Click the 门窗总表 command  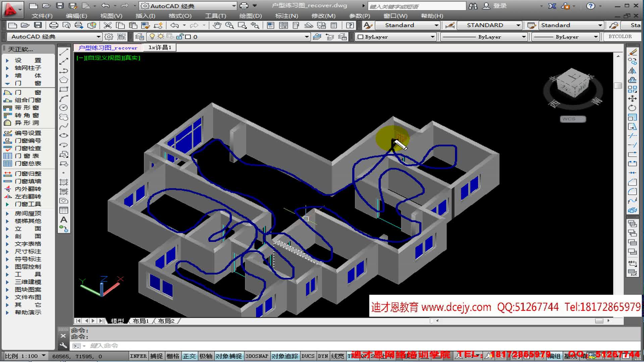[28, 164]
